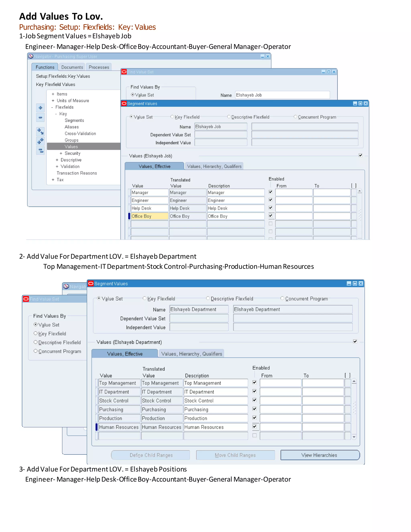
Task: Select the Key Flexfield radio button in the Find Values By group
Action: 36,333
